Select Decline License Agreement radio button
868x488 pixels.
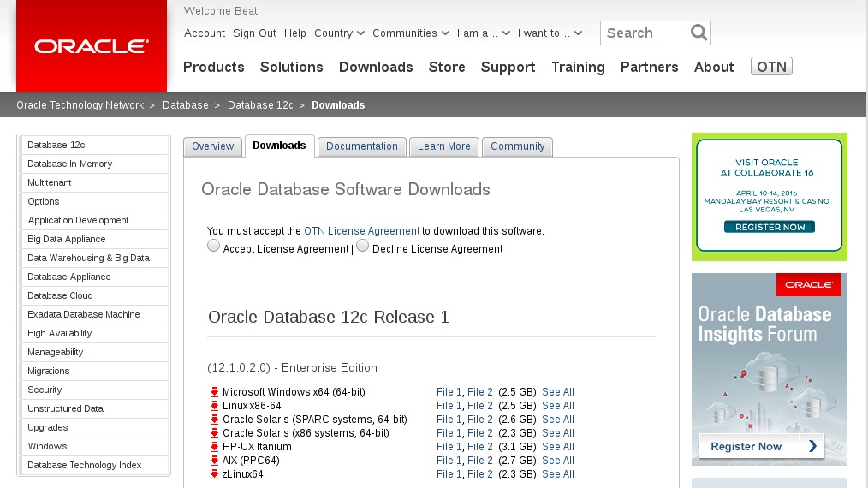click(x=363, y=246)
